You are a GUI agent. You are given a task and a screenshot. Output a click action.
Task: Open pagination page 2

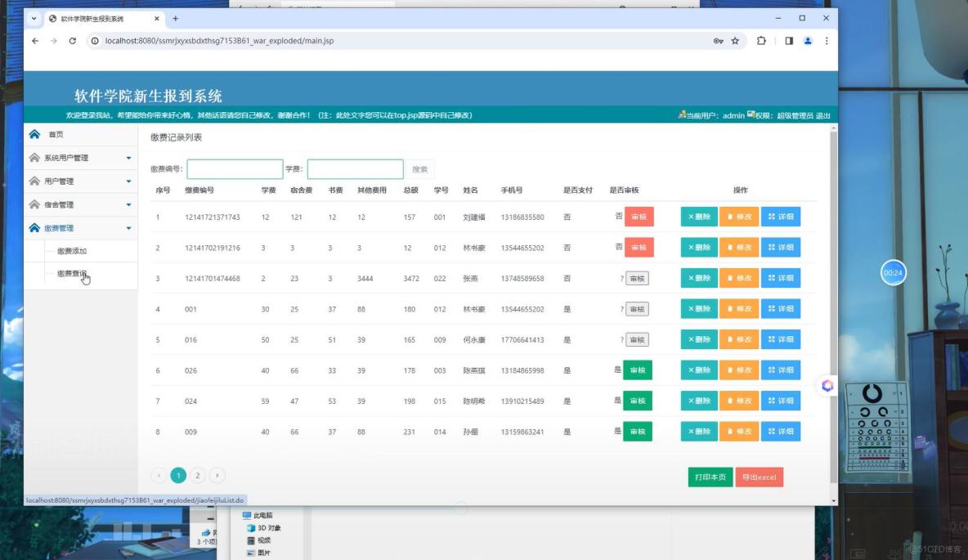[196, 474]
